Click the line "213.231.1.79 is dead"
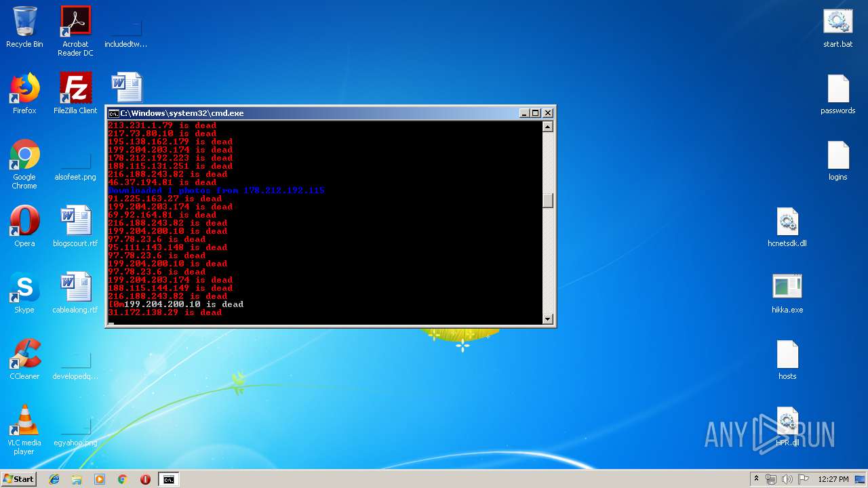This screenshot has width=868, height=488. [162, 125]
